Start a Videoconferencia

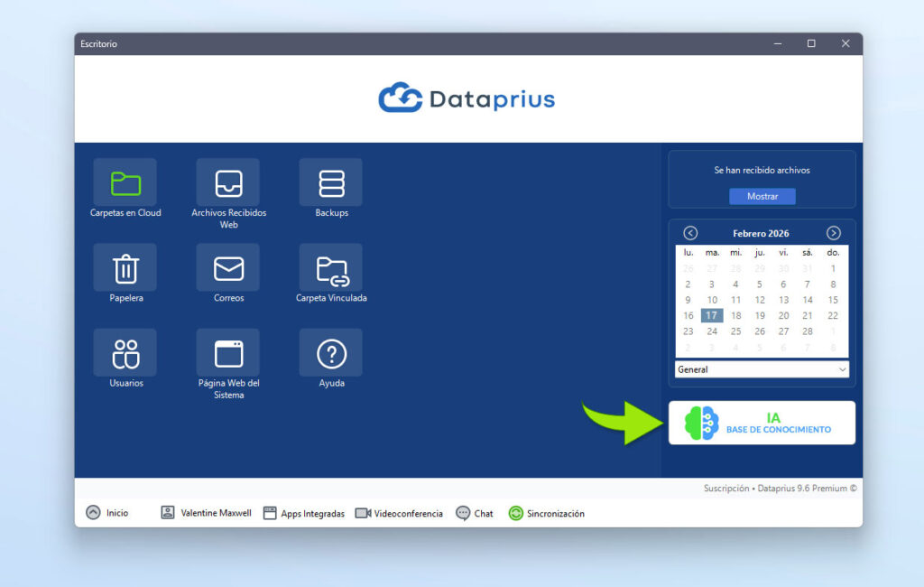coord(399,513)
